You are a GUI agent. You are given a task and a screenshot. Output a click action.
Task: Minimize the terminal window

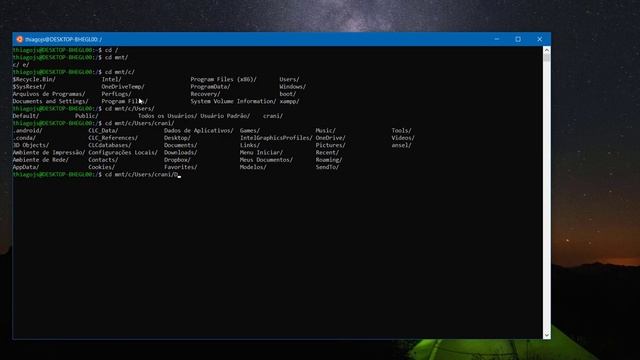pyautogui.click(x=497, y=39)
